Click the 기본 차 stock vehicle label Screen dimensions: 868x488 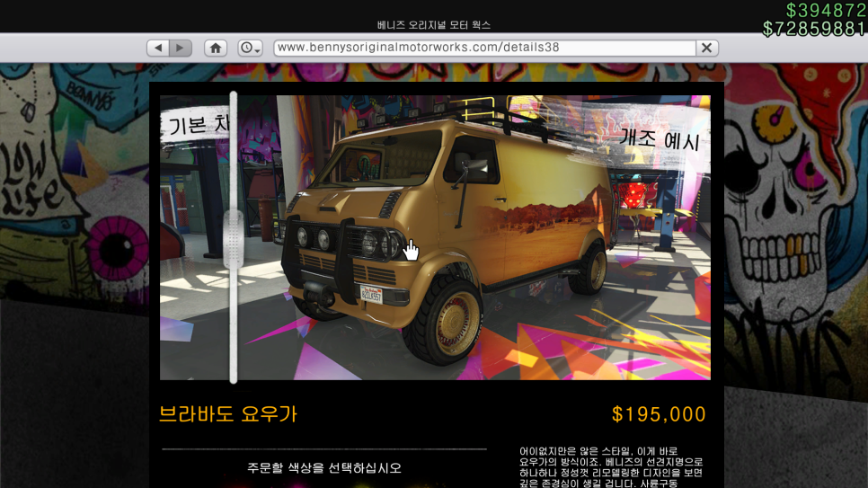tap(198, 125)
